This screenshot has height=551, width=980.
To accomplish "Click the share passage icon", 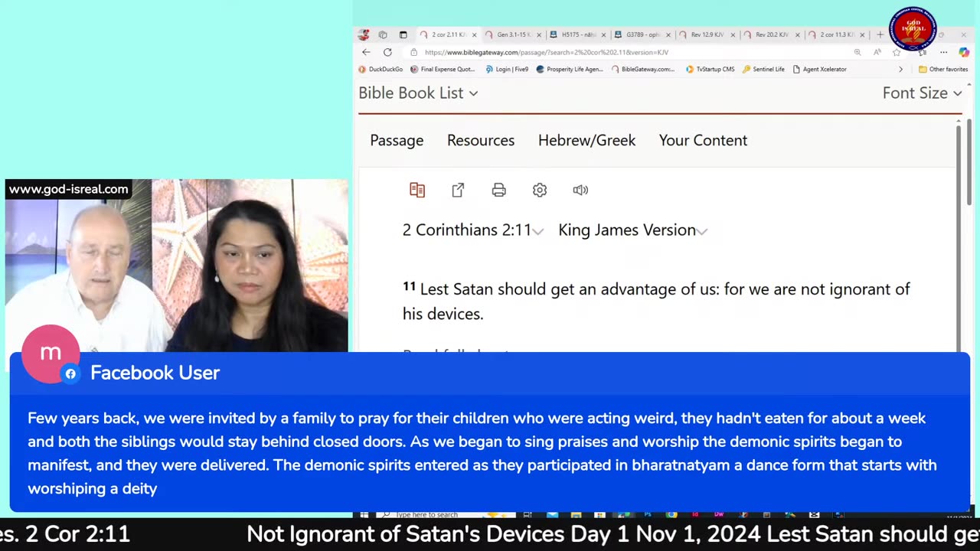I will coord(458,190).
